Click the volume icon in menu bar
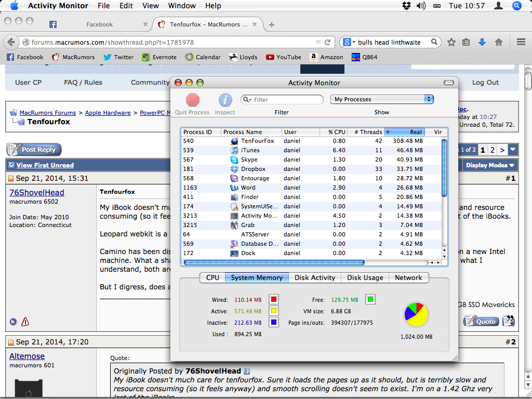Screen dimensions: 532x399 pos(421,6)
